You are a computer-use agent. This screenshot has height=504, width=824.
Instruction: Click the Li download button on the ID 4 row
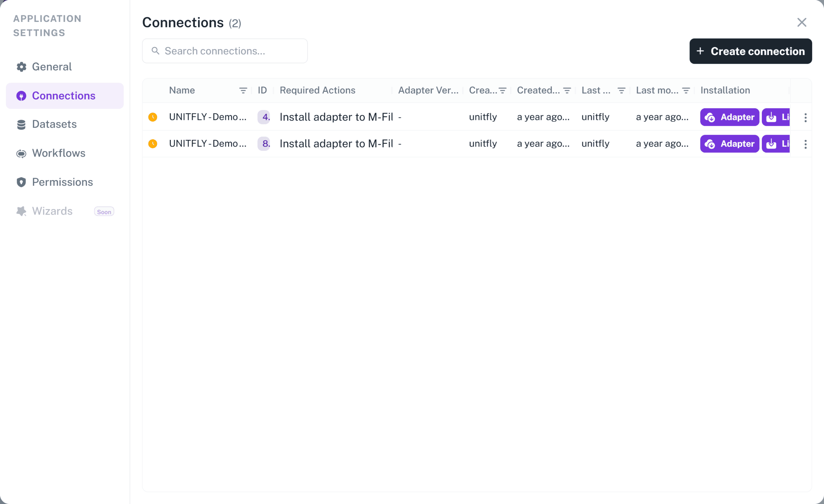tap(776, 117)
